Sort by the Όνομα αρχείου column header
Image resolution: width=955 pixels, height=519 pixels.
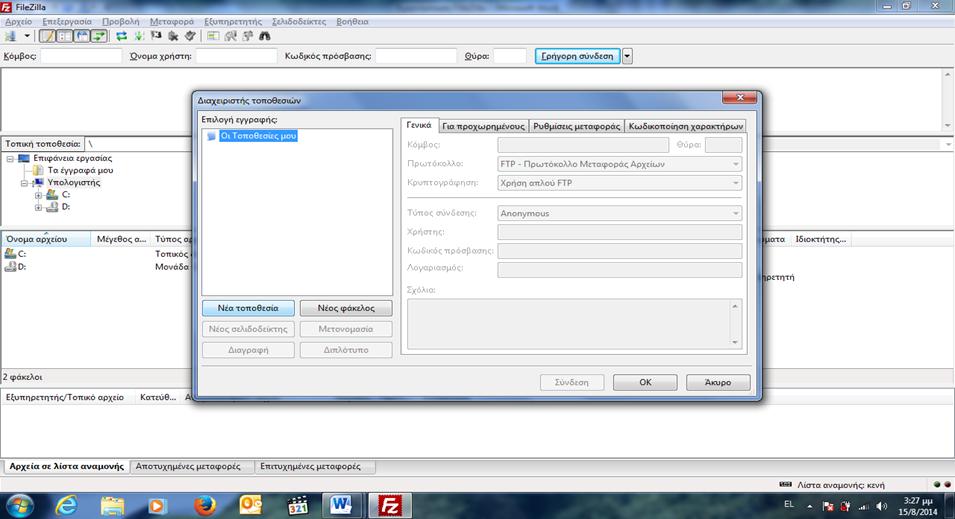46,239
